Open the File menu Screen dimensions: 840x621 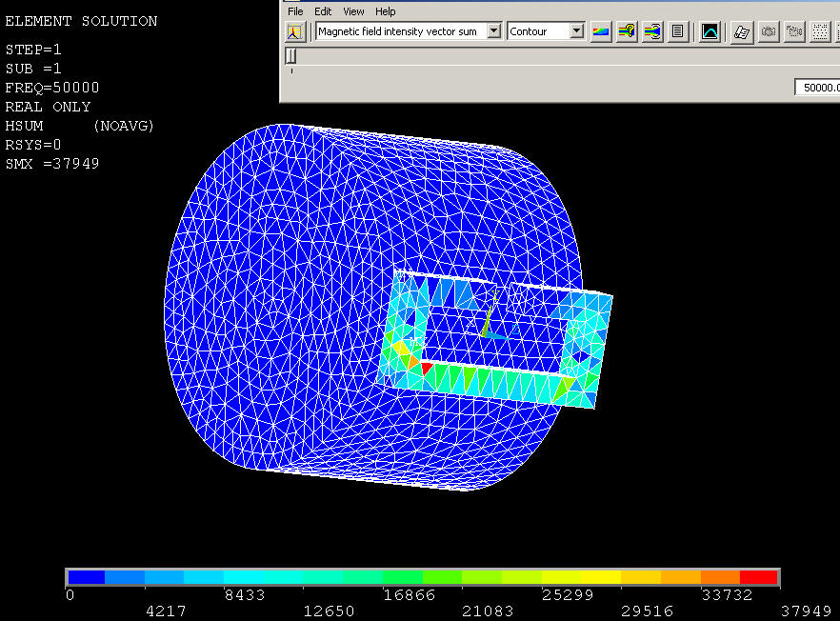coord(295,11)
